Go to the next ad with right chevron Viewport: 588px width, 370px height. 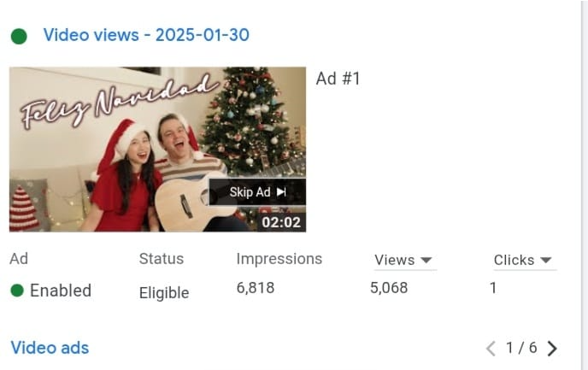click(552, 349)
